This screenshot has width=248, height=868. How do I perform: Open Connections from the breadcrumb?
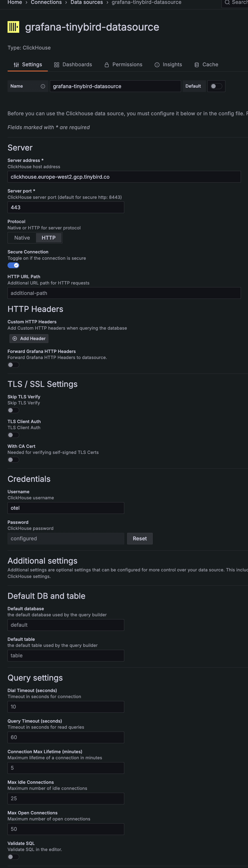[46, 3]
